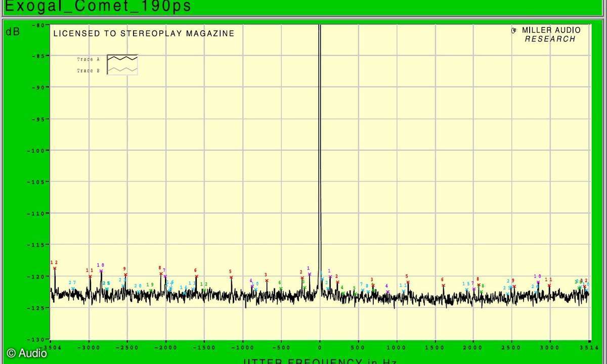Viewport: 607px width, 364px height.
Task: Click the -500 x-axis tick label
Action: pyautogui.click(x=281, y=348)
